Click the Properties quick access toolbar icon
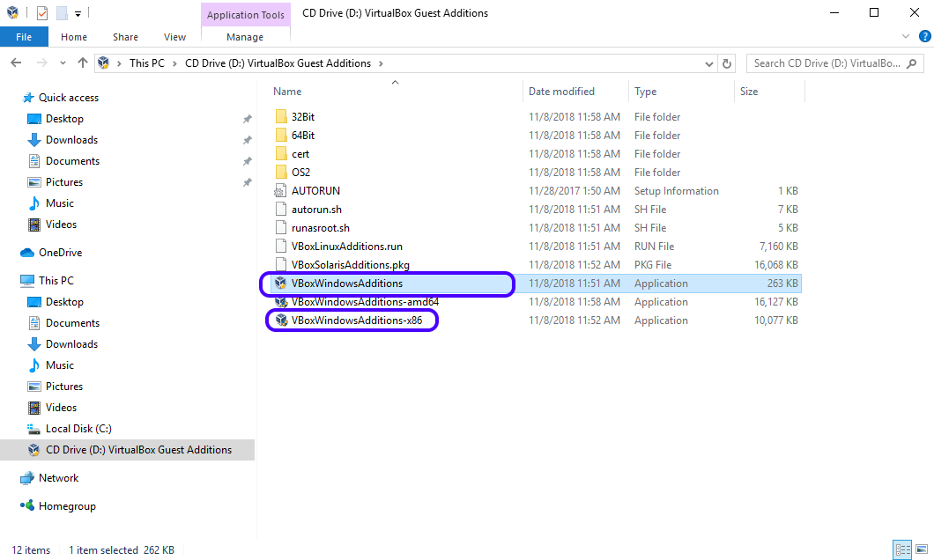 click(x=41, y=12)
